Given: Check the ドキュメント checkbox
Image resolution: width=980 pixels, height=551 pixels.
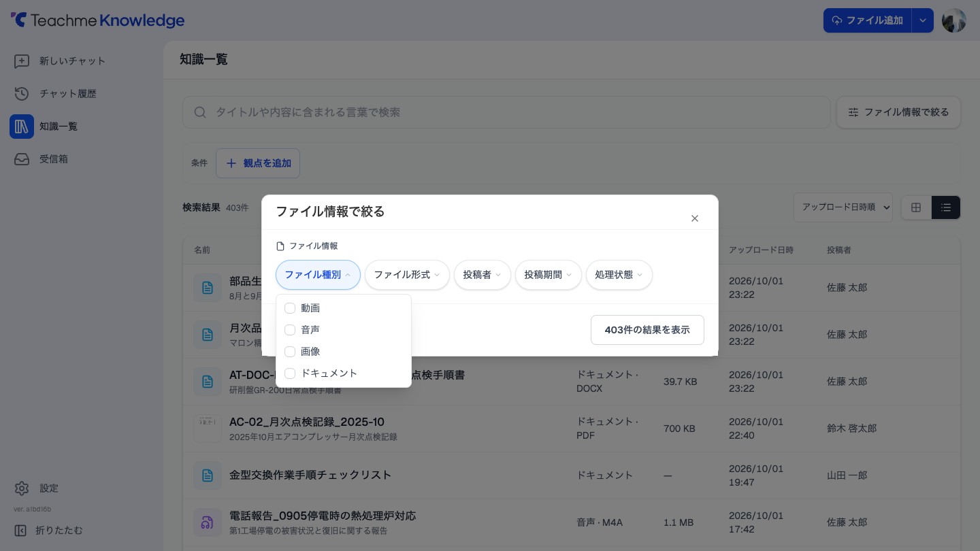Looking at the screenshot, I should click(x=290, y=373).
